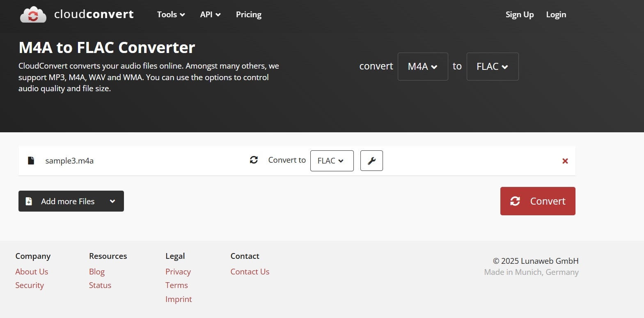Open the Imprint link
The width and height of the screenshot is (644, 318).
(179, 299)
